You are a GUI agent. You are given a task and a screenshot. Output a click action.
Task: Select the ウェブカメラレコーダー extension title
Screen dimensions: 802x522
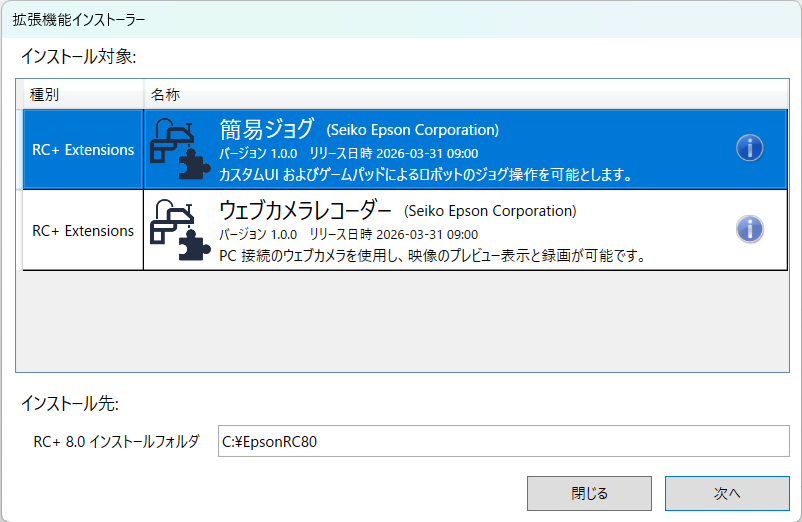[306, 211]
